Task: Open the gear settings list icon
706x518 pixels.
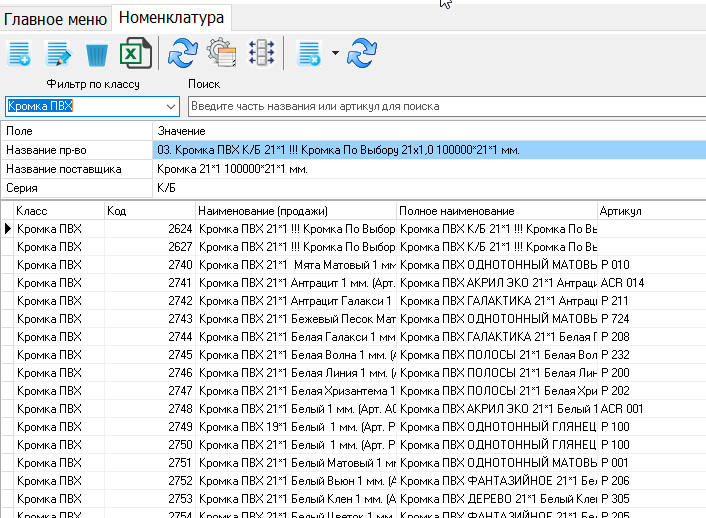Action: 221,54
